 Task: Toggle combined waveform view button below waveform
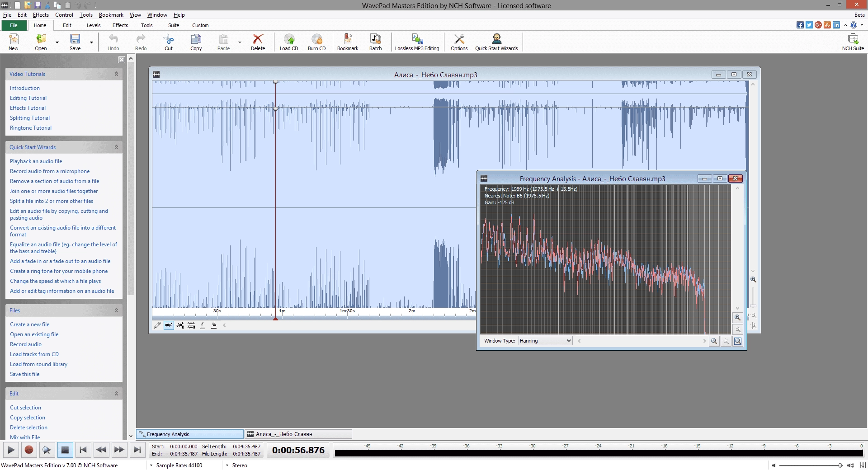[169, 325]
